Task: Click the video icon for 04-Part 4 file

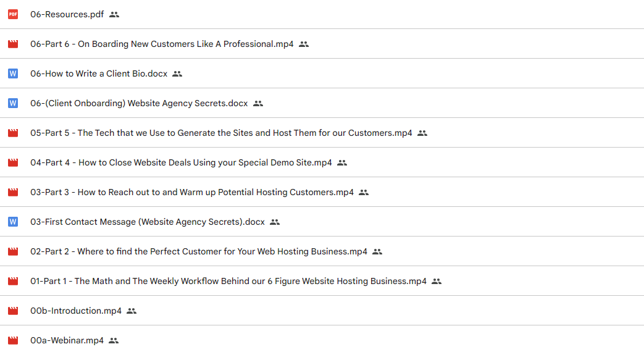Action: (x=13, y=162)
